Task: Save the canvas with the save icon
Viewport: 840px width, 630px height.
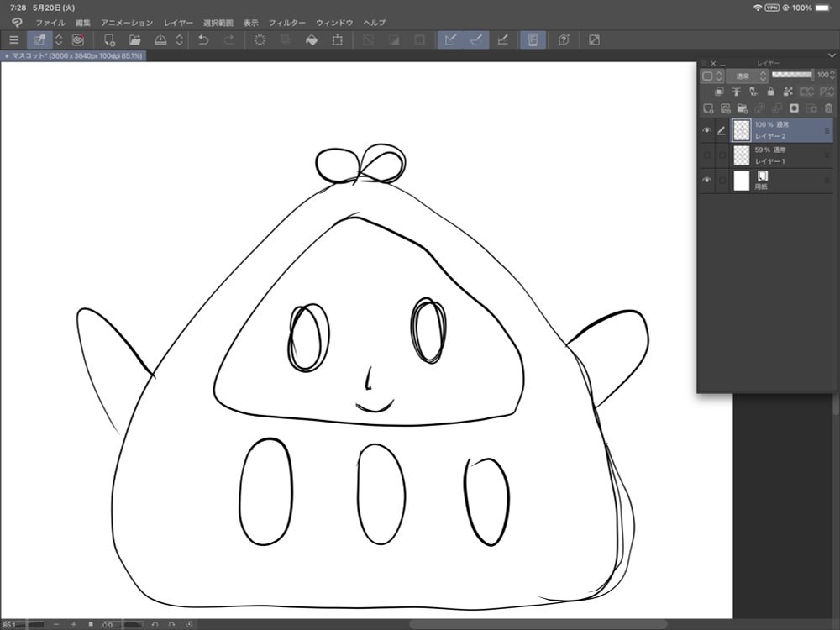Action: [160, 40]
